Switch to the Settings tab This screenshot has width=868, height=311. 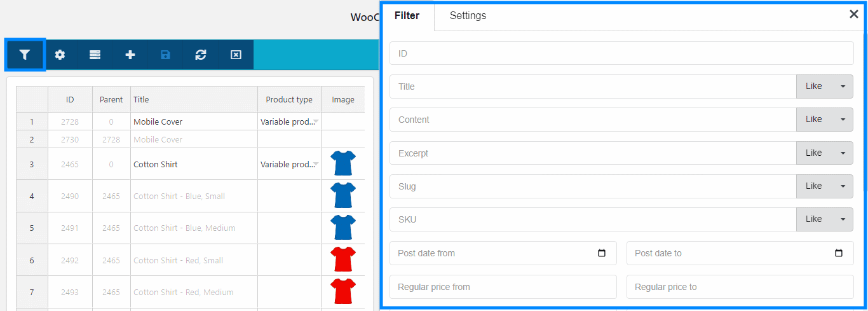click(468, 16)
